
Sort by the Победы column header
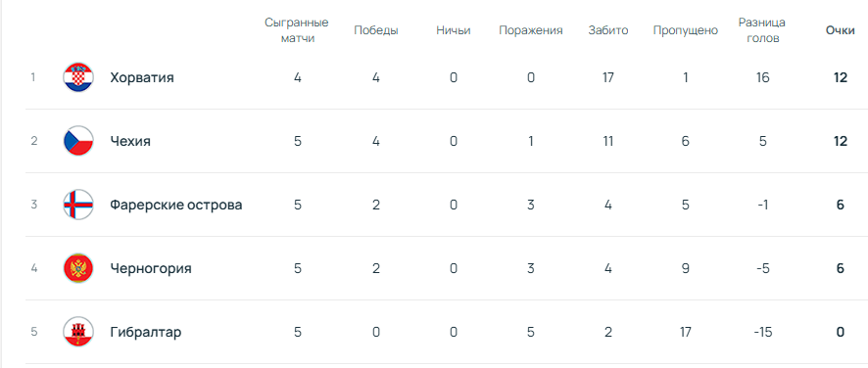(x=376, y=30)
